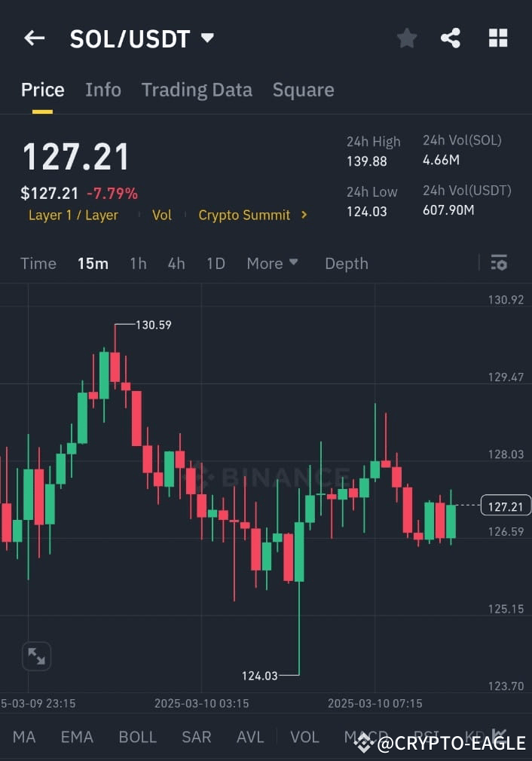Tap the fullscreen expand icon on chart

[36, 656]
